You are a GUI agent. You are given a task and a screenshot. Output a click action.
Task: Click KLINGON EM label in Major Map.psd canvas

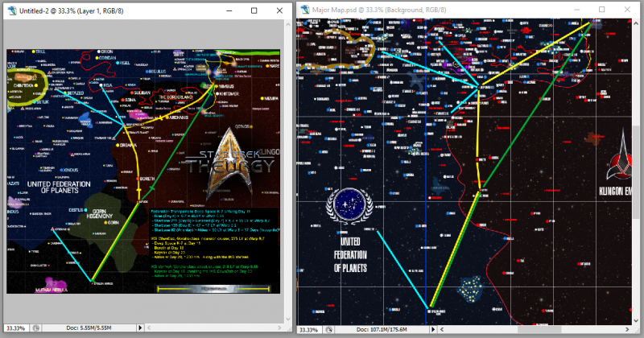[x=615, y=191]
